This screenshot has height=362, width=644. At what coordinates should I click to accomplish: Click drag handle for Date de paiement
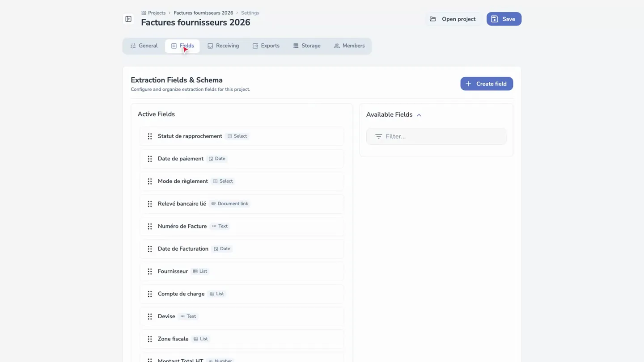150,159
